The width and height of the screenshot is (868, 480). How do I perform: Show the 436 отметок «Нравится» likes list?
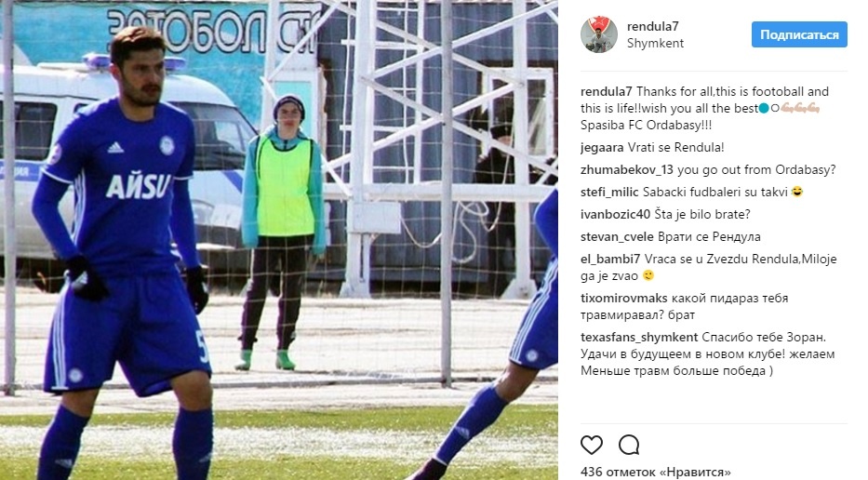pos(656,473)
